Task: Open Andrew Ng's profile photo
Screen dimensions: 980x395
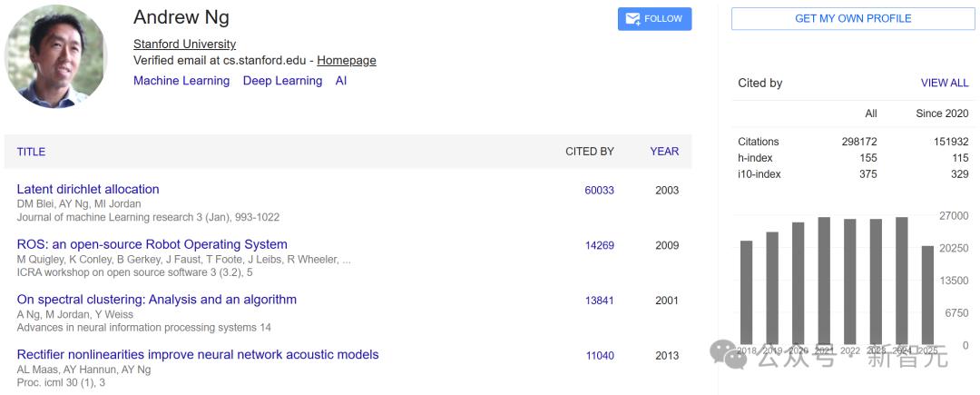Action: coord(56,56)
